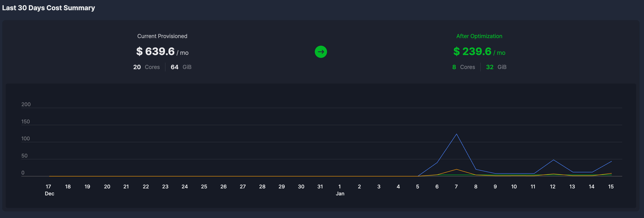Viewport: 644px width, 218px height.
Task: Click the current 64 GiB value
Action: tap(181, 67)
